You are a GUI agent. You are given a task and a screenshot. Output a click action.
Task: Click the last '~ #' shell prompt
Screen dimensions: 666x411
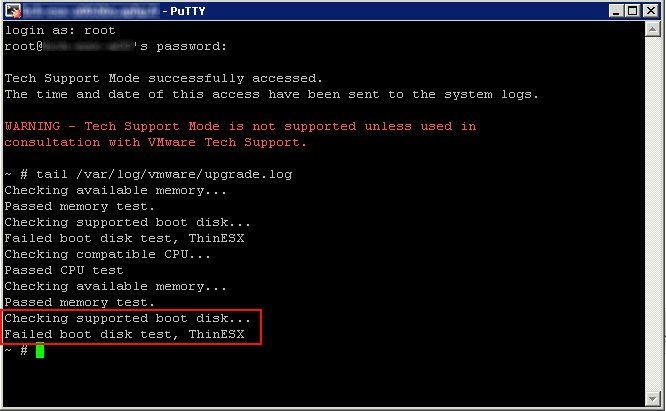click(16, 350)
